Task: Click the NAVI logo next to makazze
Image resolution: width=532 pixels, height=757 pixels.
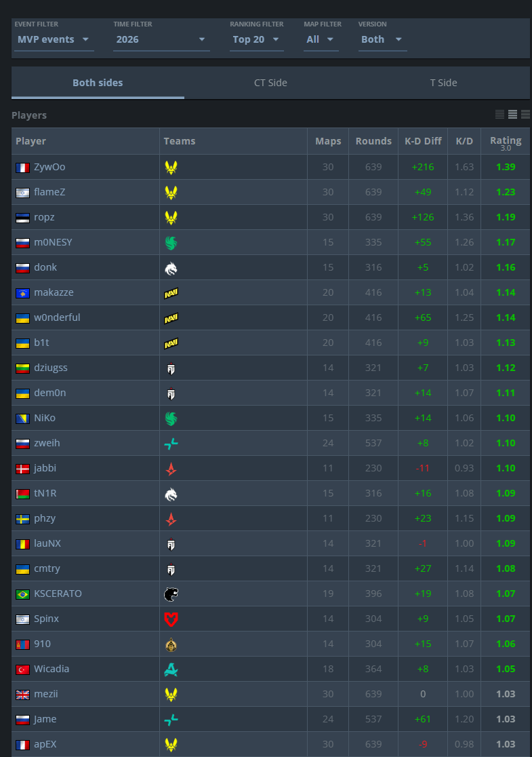Action: pyautogui.click(x=171, y=292)
